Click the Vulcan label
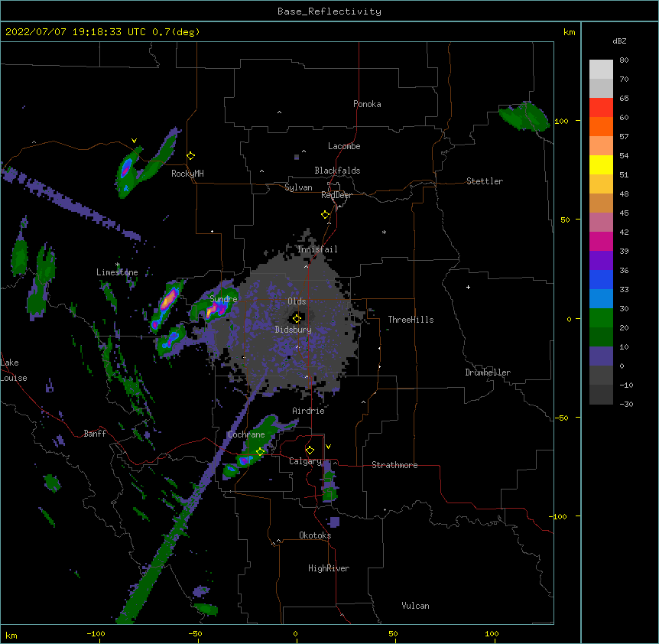The image size is (659, 644). pyautogui.click(x=415, y=606)
